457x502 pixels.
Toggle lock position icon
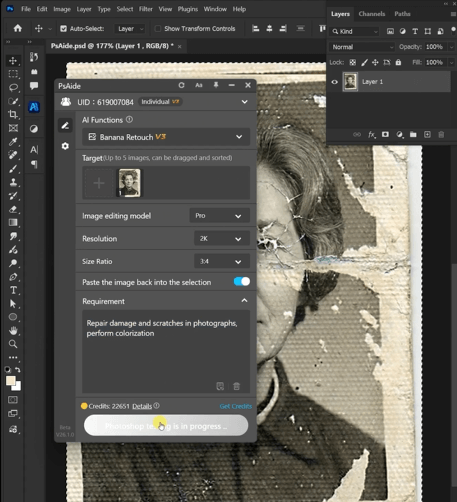coord(375,62)
